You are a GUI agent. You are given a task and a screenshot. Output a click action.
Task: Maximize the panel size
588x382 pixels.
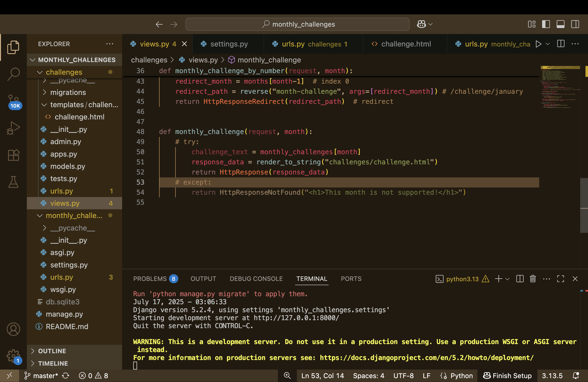coord(561,279)
